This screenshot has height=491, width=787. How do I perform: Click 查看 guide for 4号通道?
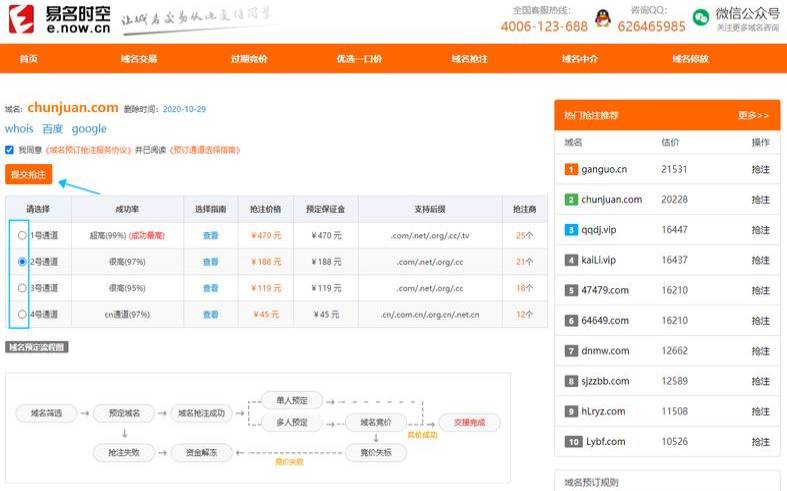click(x=210, y=314)
